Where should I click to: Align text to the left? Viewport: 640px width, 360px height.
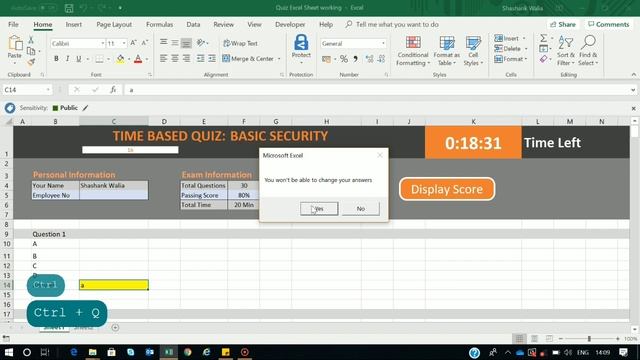pos(164,59)
